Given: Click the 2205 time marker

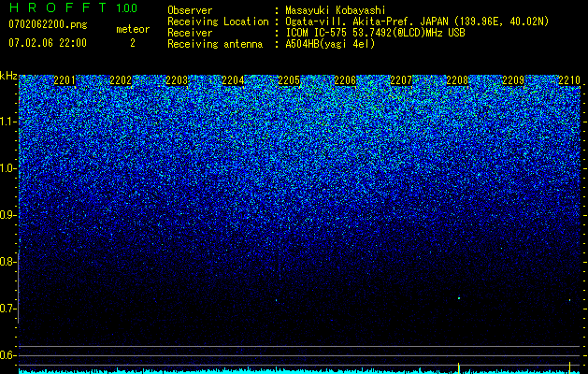Looking at the screenshot, I should coord(289,80).
